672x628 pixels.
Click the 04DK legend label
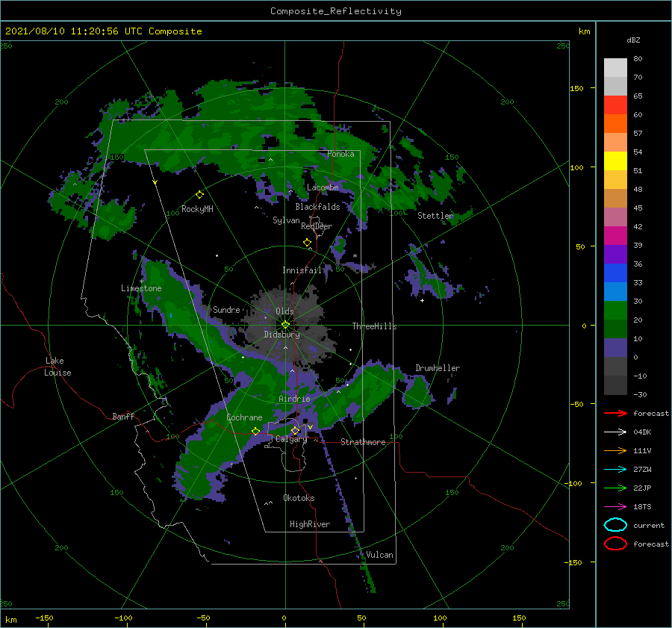click(x=642, y=432)
